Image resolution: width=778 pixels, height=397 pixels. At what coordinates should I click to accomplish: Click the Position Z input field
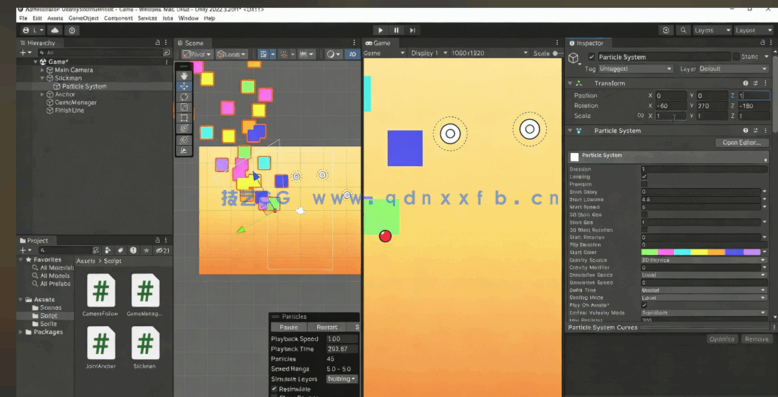[x=753, y=96]
